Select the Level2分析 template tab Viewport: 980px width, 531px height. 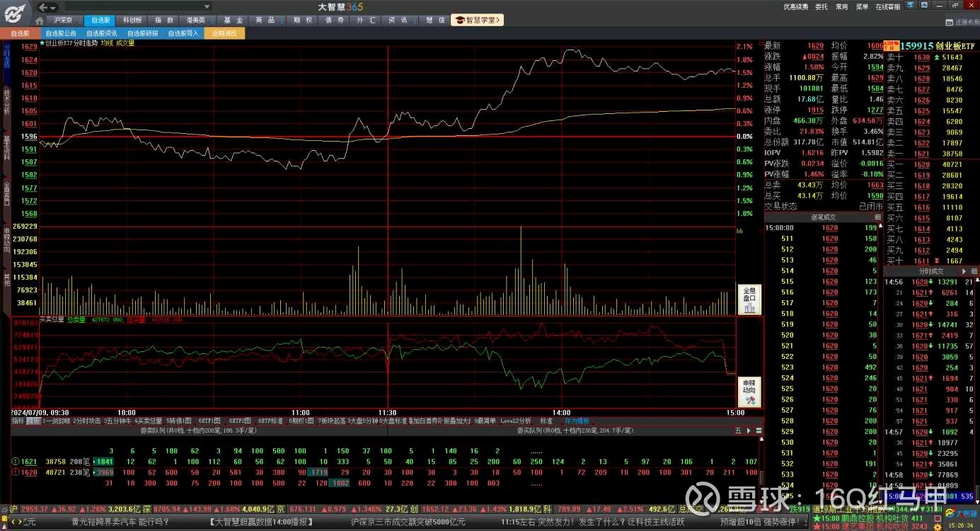coord(515,421)
